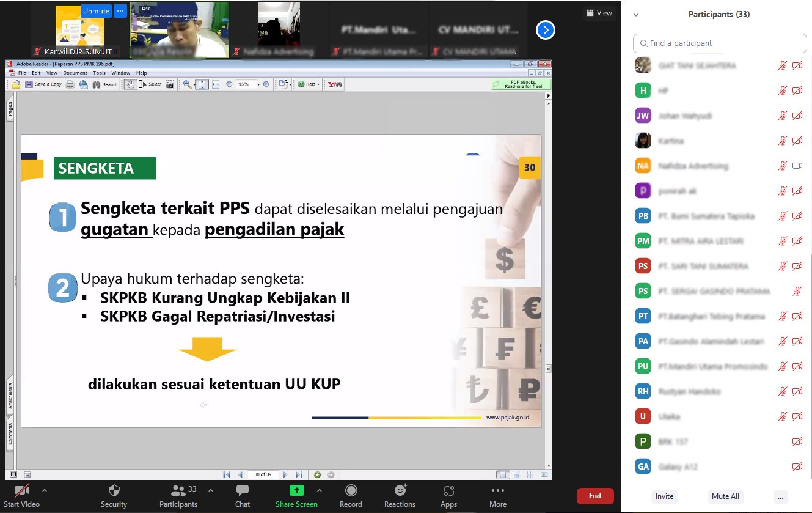Click the red End meeting button

click(594, 496)
